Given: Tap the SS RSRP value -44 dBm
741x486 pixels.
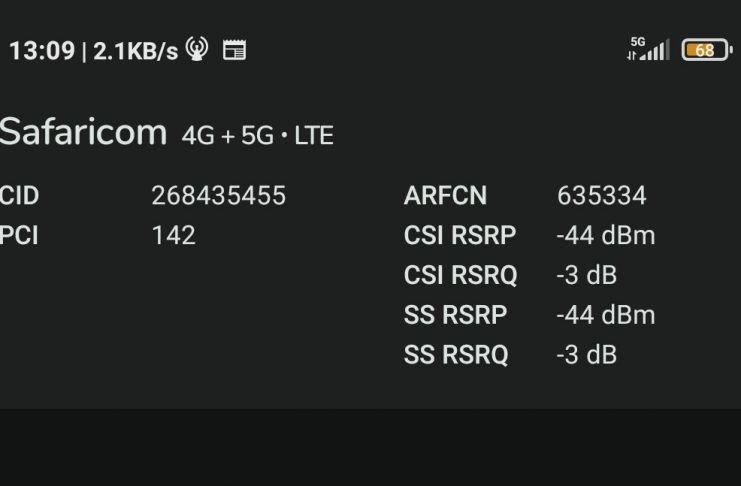Looking at the screenshot, I should (606, 315).
